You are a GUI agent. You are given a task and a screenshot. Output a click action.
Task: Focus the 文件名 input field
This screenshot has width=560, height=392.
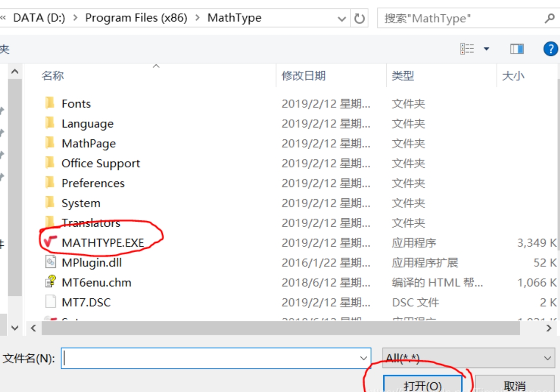pos(216,358)
